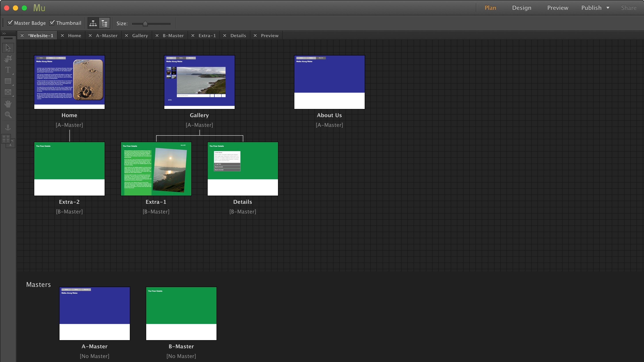
Task: Switch to vertical sitemap layout
Action: click(105, 23)
